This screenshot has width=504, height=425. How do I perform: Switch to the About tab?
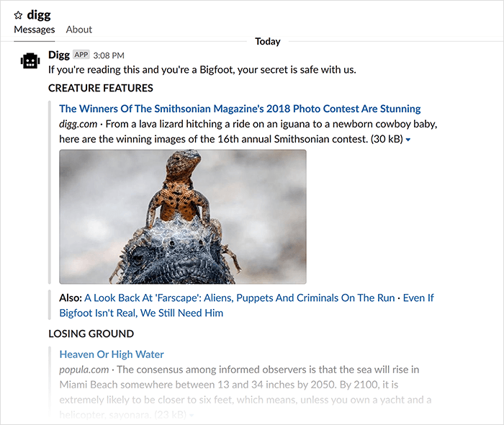point(79,30)
